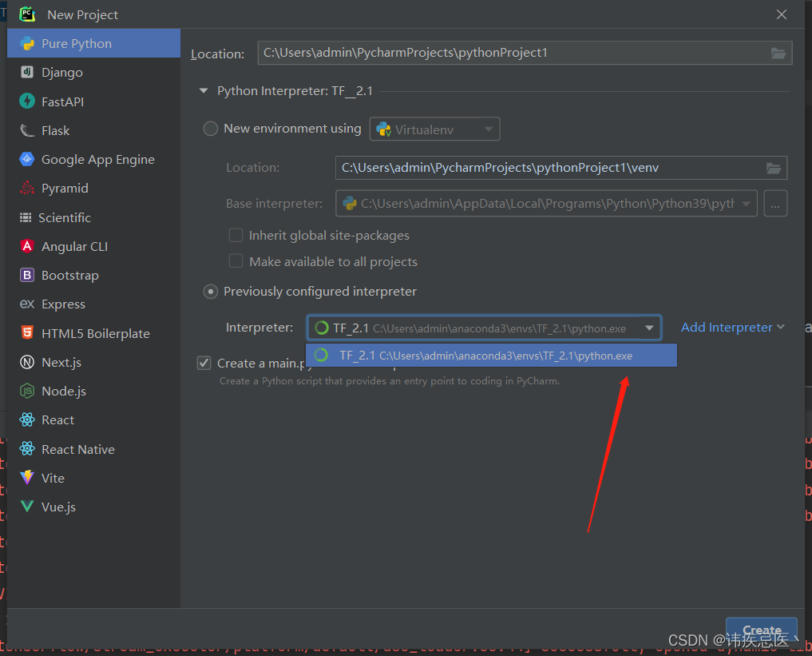
Task: Select Flask project type
Action: click(x=93, y=130)
